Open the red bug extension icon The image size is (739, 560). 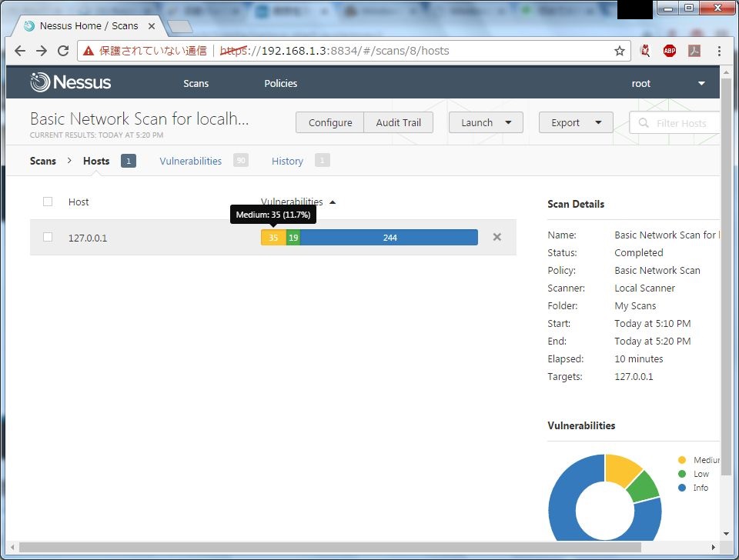coord(645,51)
